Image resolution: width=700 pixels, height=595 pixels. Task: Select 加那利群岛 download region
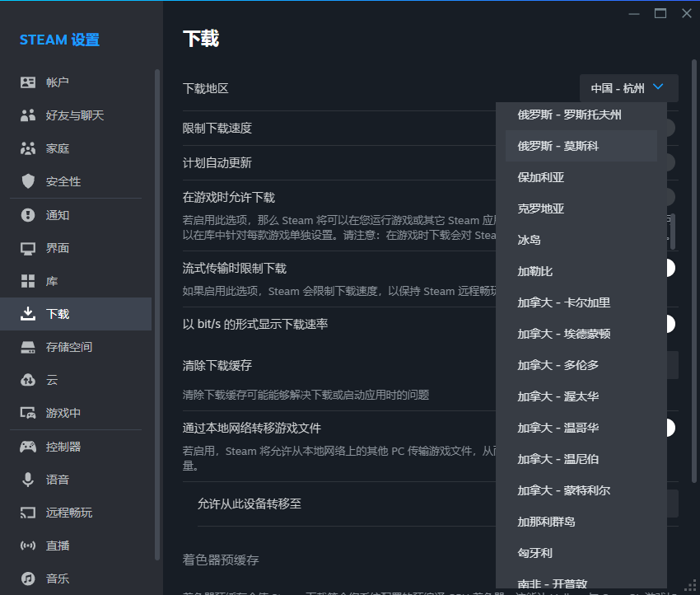click(581, 522)
